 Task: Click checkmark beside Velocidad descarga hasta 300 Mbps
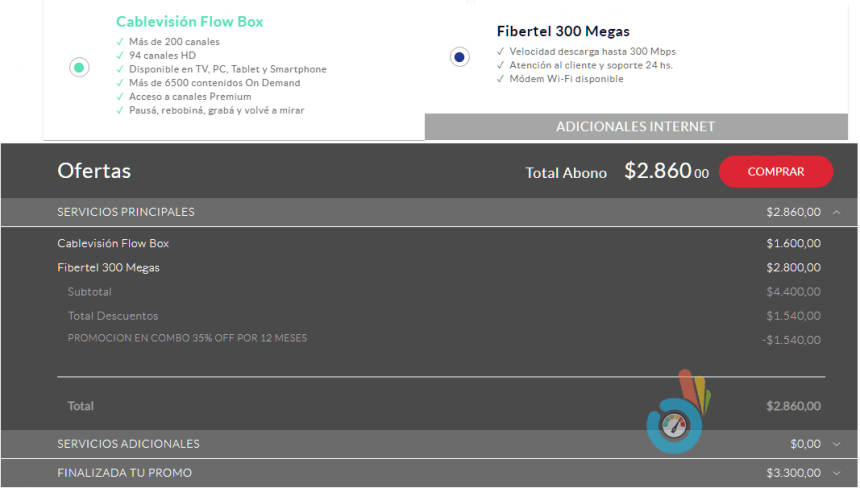pos(500,51)
